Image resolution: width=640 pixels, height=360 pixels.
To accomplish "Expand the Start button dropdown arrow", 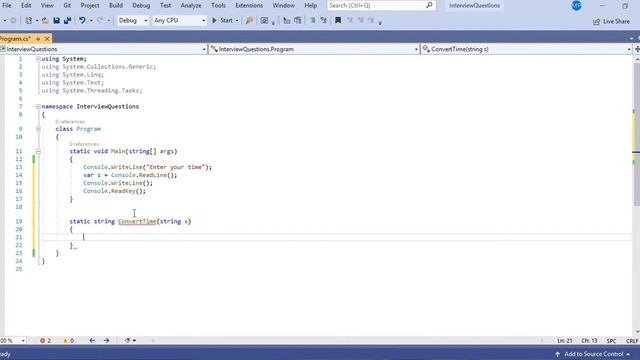I will coord(237,20).
